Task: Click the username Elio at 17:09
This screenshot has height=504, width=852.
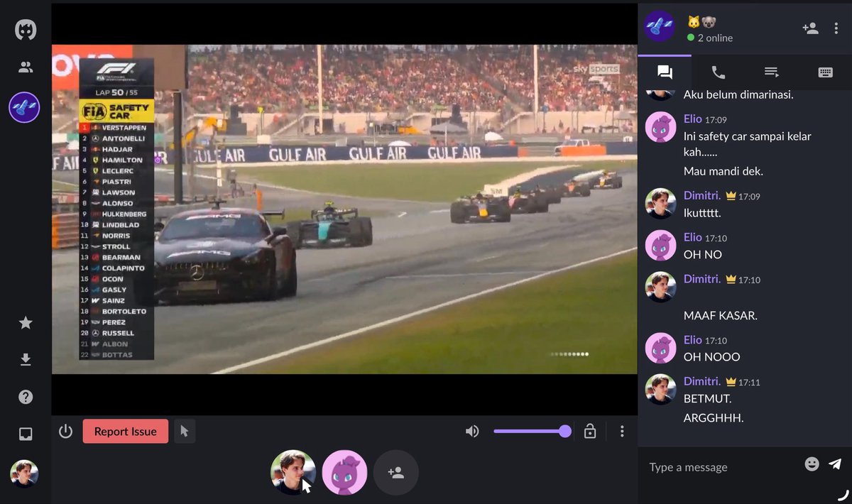Action: pyautogui.click(x=693, y=119)
